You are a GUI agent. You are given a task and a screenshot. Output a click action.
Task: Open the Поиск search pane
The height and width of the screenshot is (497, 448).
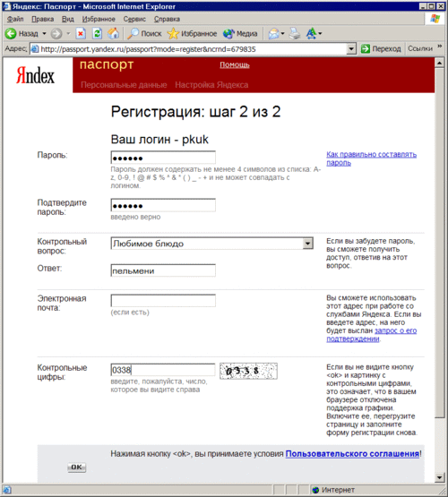(x=144, y=34)
